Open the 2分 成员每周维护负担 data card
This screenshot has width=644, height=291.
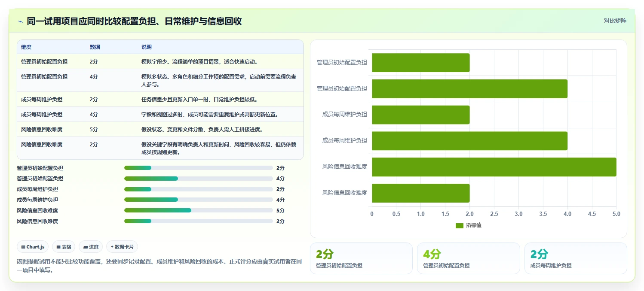pyautogui.click(x=576, y=258)
